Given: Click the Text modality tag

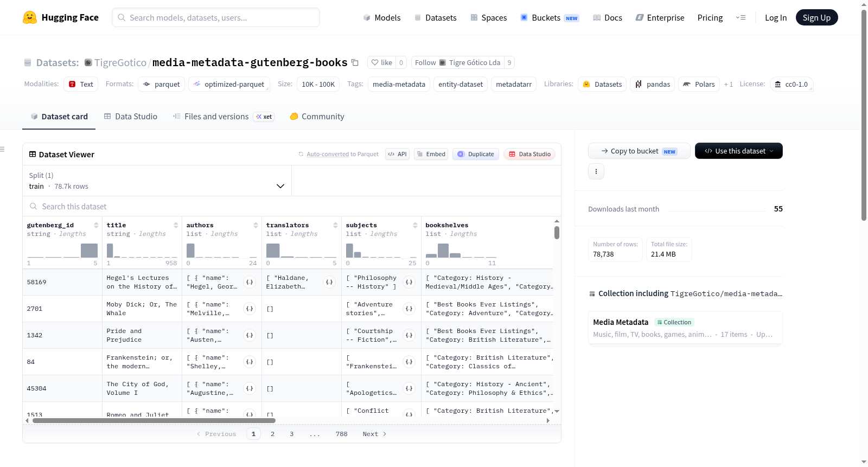Looking at the screenshot, I should click(81, 84).
